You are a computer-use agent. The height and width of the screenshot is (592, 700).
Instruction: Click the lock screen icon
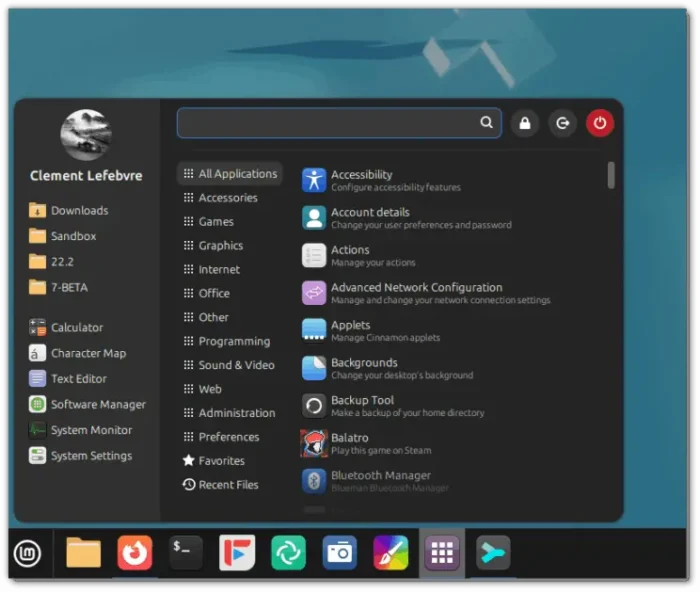tap(524, 123)
